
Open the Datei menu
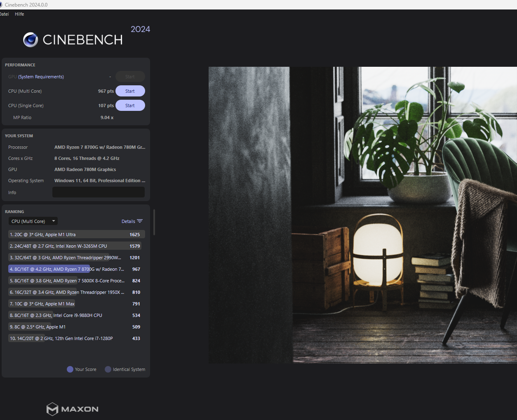(5, 14)
